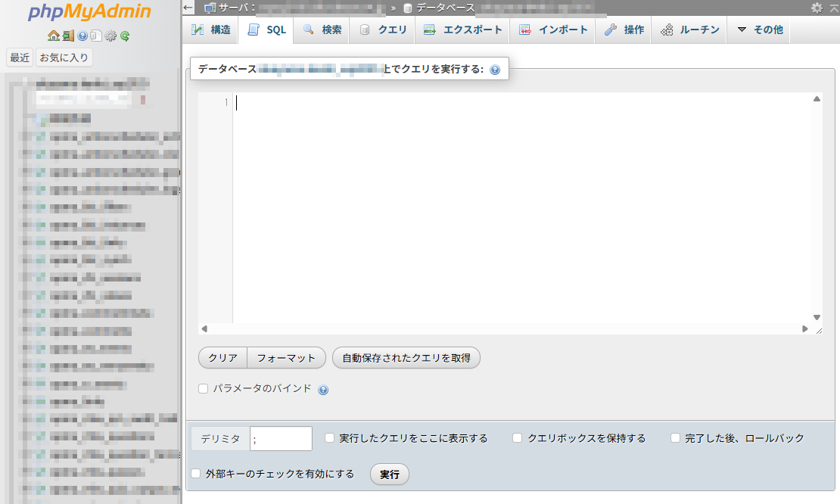This screenshot has width=840, height=504.
Task: Open navigation panel settings gear icon
Action: click(x=110, y=36)
